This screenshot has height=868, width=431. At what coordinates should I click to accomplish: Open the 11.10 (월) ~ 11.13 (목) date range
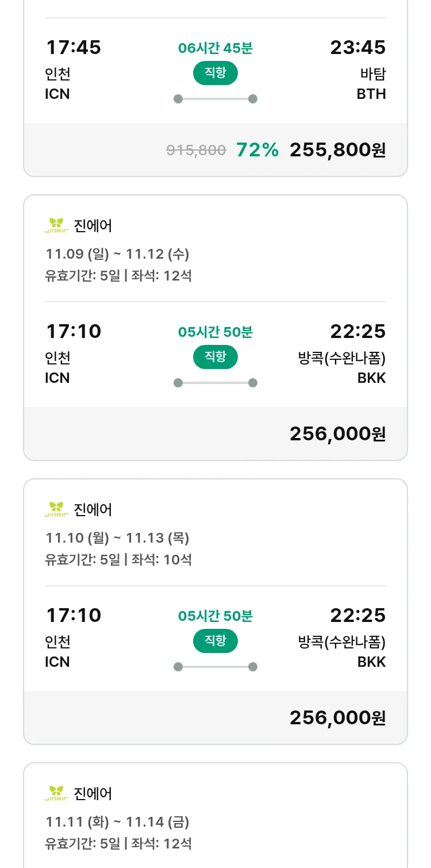click(x=117, y=537)
